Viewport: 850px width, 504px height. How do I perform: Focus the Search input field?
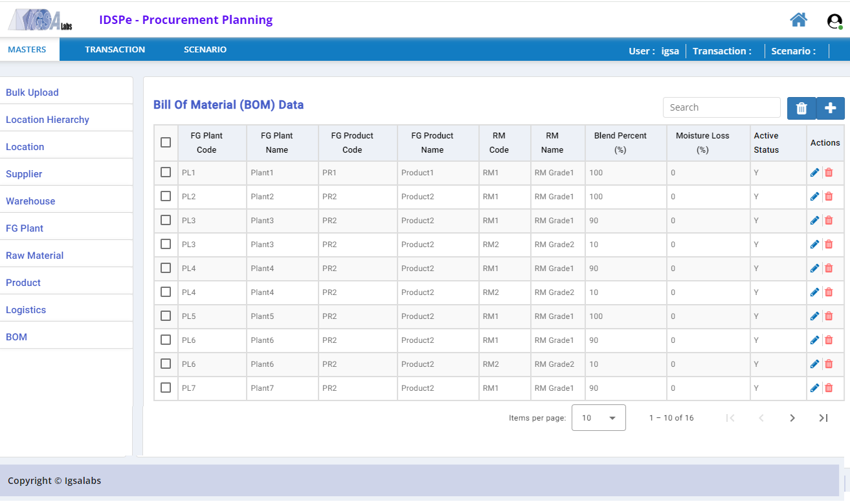click(x=722, y=107)
